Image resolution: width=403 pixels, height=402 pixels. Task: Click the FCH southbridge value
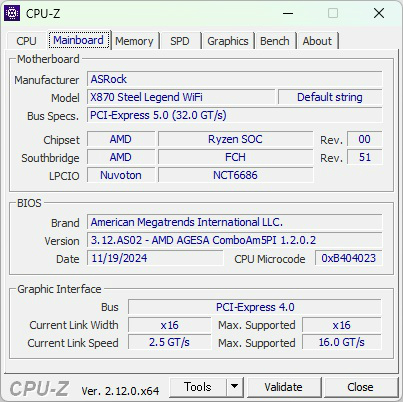click(235, 157)
